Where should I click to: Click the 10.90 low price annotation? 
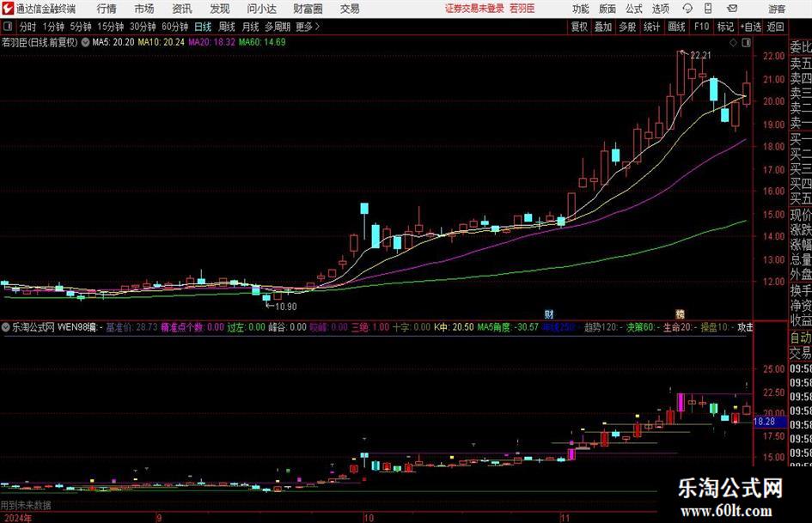[286, 307]
